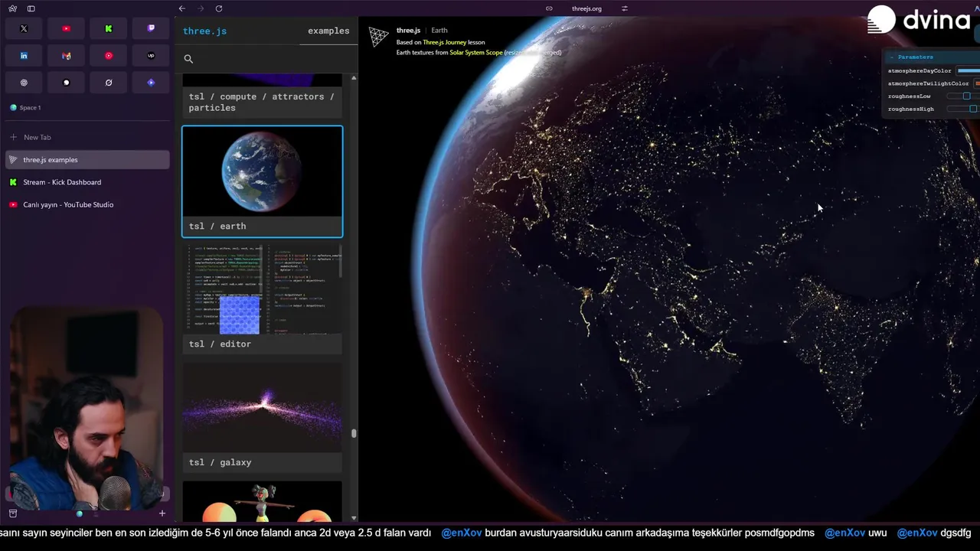Open the YouTube pinned shortcut
980x551 pixels.
pyautogui.click(x=66, y=28)
